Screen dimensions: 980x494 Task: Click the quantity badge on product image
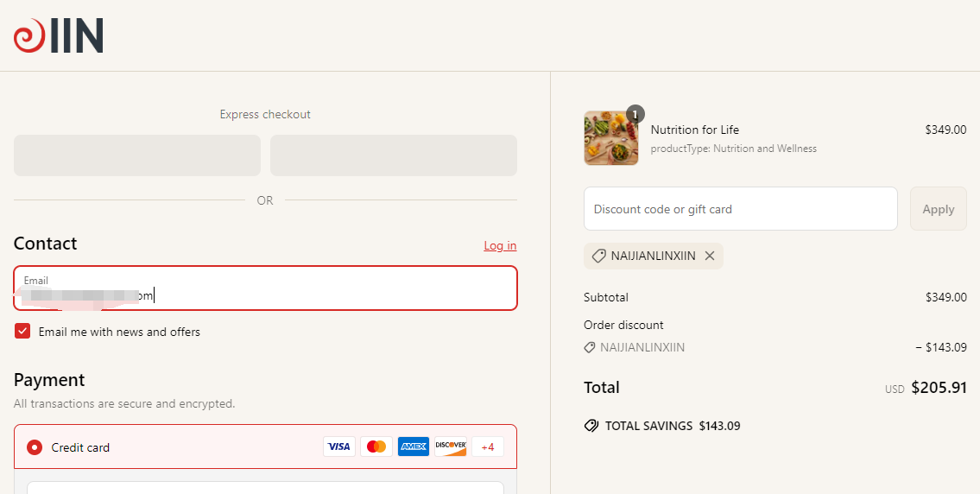tap(635, 114)
